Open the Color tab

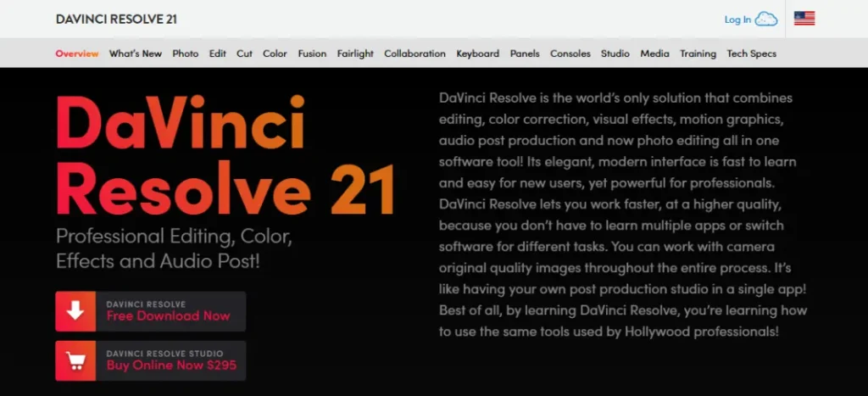pos(275,53)
